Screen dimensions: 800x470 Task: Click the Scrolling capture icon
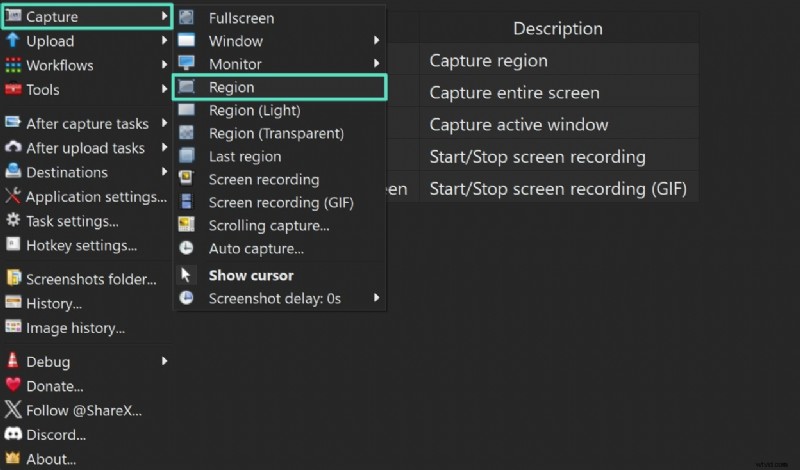pyautogui.click(x=187, y=225)
